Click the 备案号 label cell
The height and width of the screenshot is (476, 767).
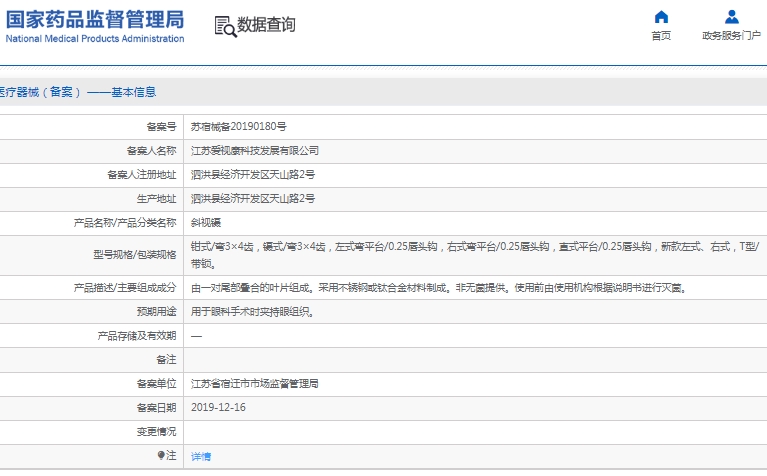point(161,127)
